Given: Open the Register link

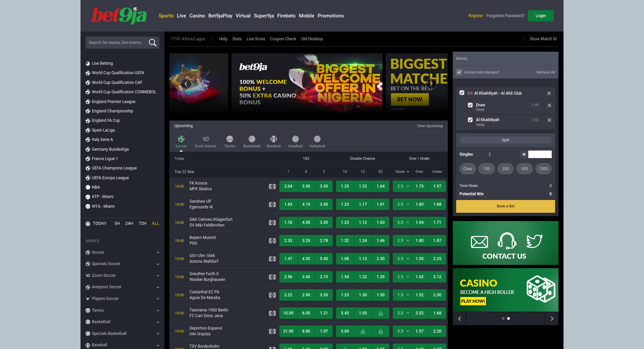Looking at the screenshot, I should pos(476,16).
